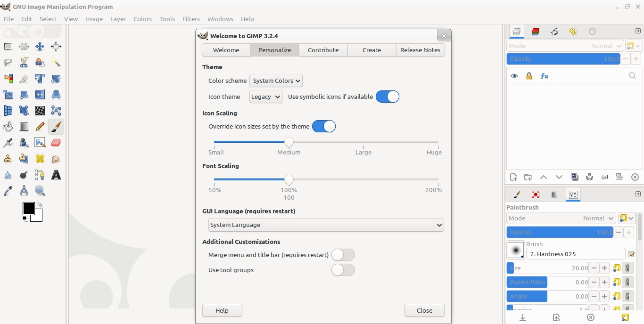Open the Color scheme dropdown

click(x=276, y=81)
